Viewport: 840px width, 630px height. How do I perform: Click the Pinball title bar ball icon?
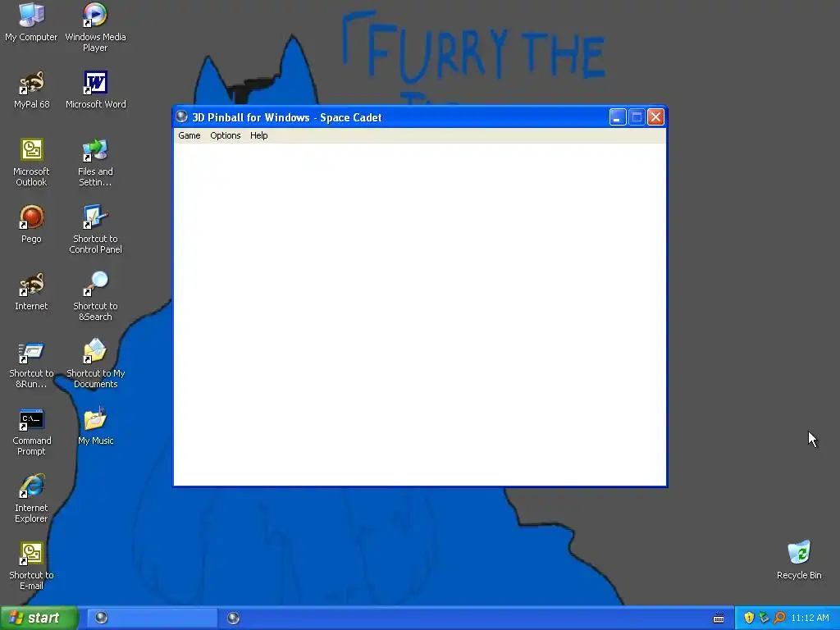181,116
